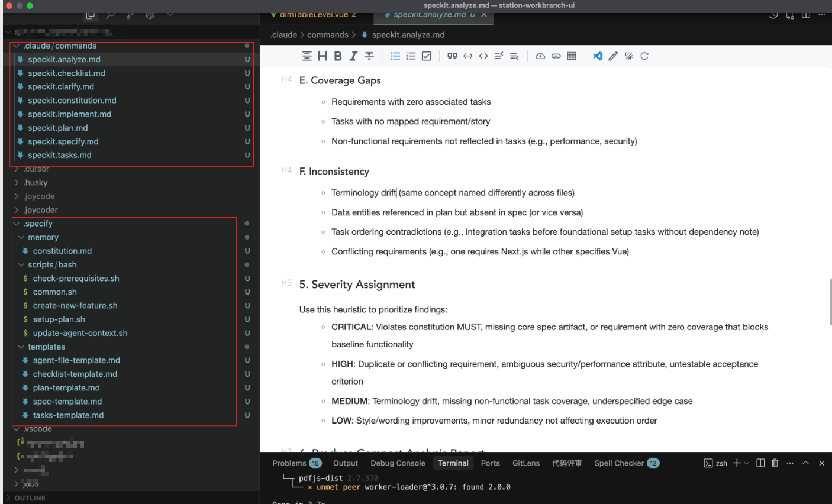Open terminal panel more actions menu

click(x=790, y=463)
